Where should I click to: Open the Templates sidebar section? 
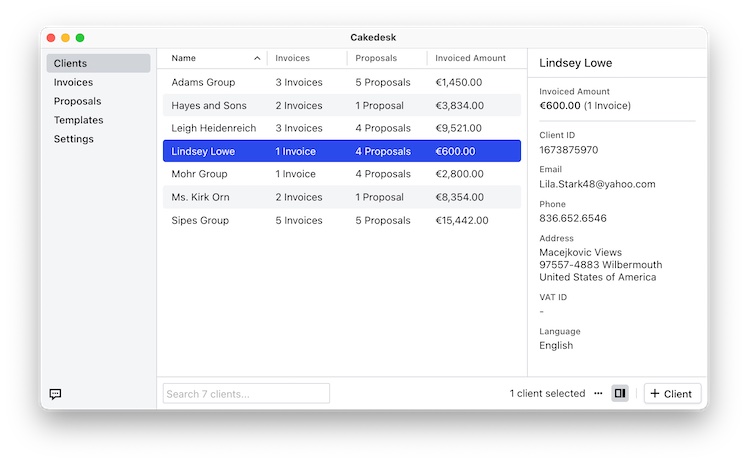coord(78,121)
